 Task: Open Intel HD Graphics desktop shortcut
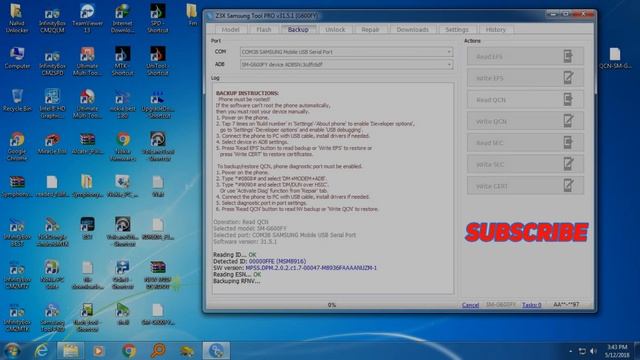(x=52, y=104)
